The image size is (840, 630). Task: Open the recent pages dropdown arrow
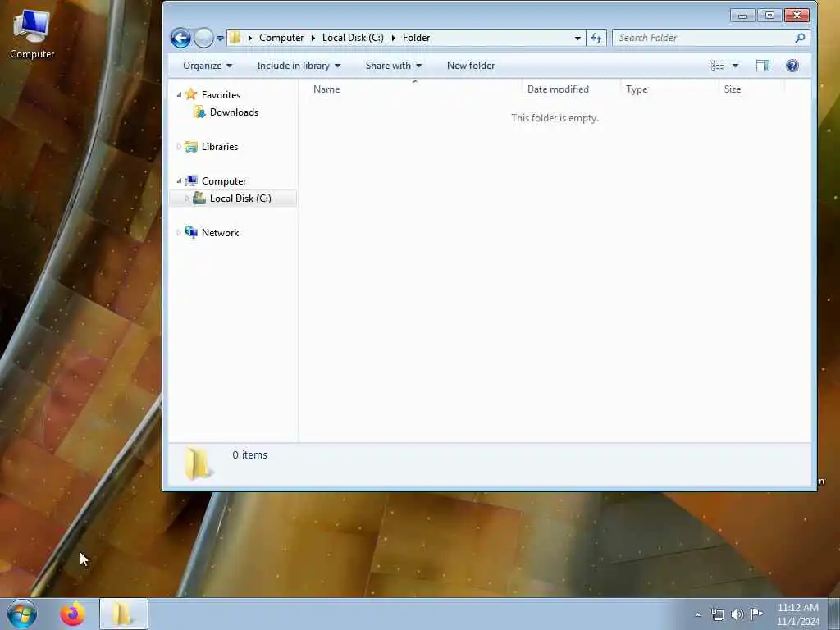tap(220, 39)
